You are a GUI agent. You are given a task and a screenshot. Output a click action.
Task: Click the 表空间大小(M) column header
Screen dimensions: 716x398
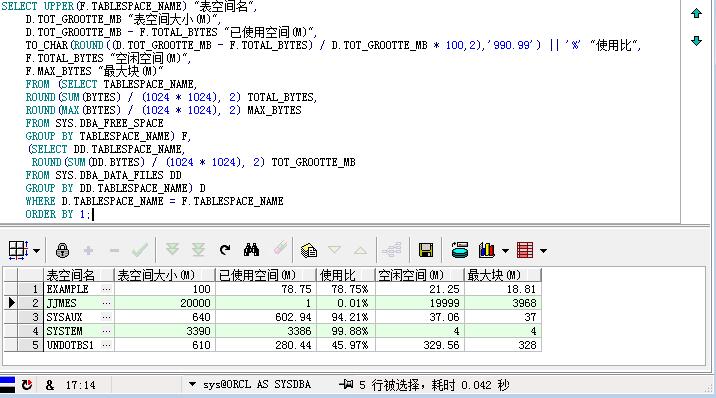(x=164, y=275)
